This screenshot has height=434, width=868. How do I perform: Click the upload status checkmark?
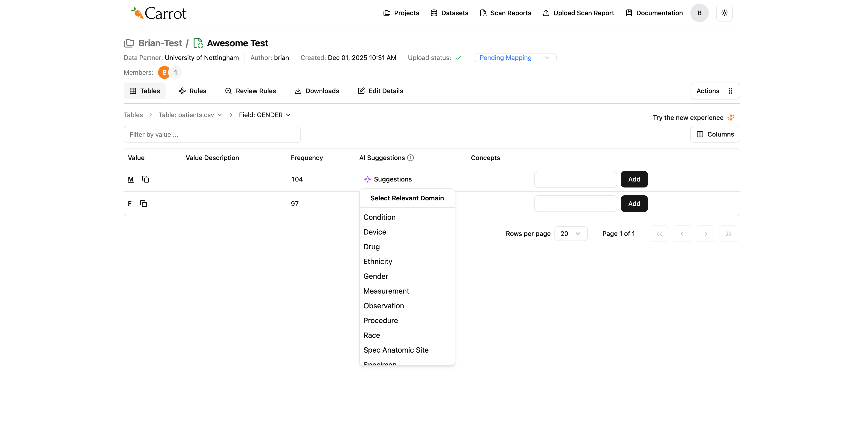(x=459, y=58)
